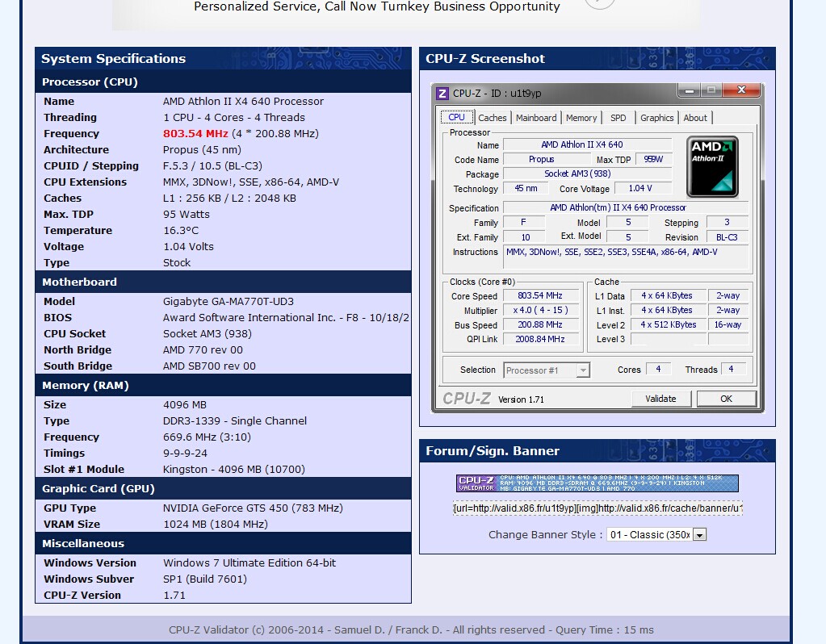Show the About tab
The image size is (826, 644).
tap(695, 118)
